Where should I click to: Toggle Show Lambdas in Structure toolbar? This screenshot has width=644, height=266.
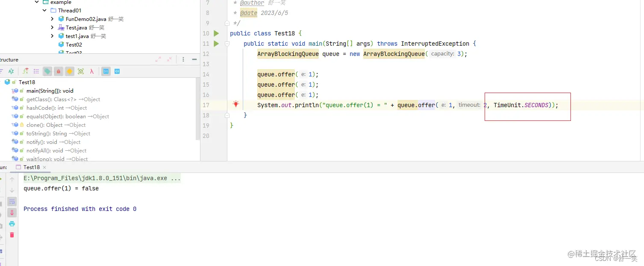coord(92,71)
